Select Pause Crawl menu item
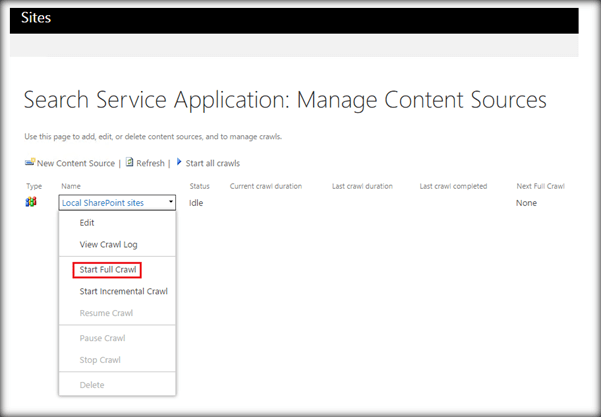The image size is (601, 417). [102, 338]
